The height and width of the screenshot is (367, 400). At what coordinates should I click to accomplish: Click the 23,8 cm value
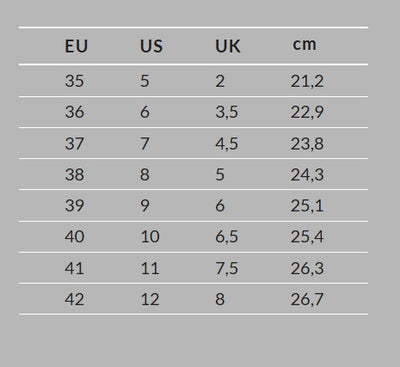click(307, 144)
